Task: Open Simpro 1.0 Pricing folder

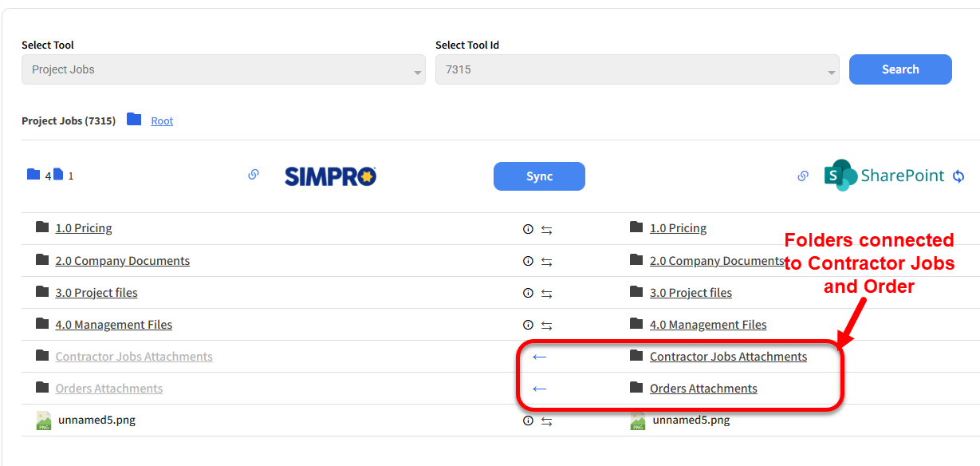Action: tap(83, 228)
